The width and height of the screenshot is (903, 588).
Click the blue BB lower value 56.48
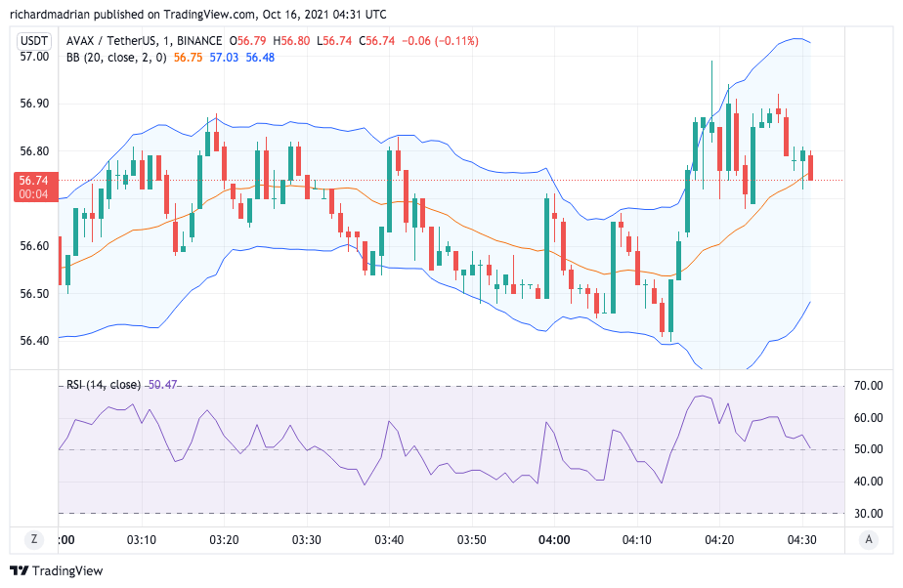coord(260,58)
